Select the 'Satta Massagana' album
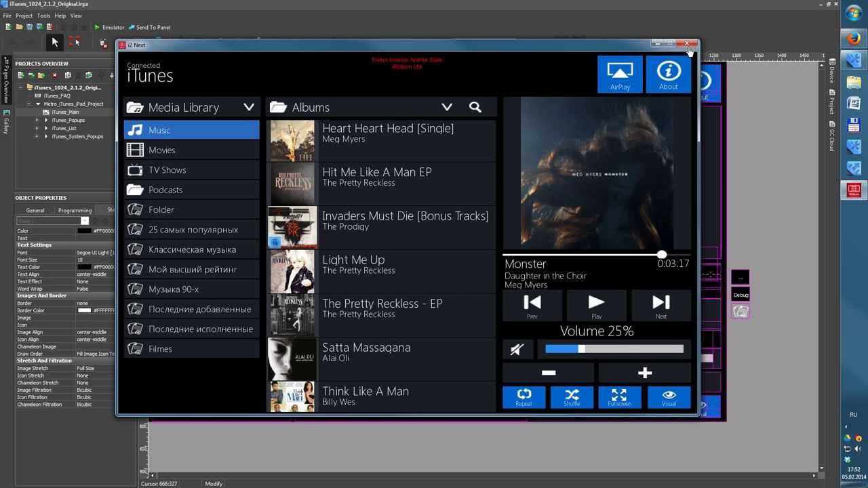Image resolution: width=868 pixels, height=488 pixels. click(x=382, y=359)
